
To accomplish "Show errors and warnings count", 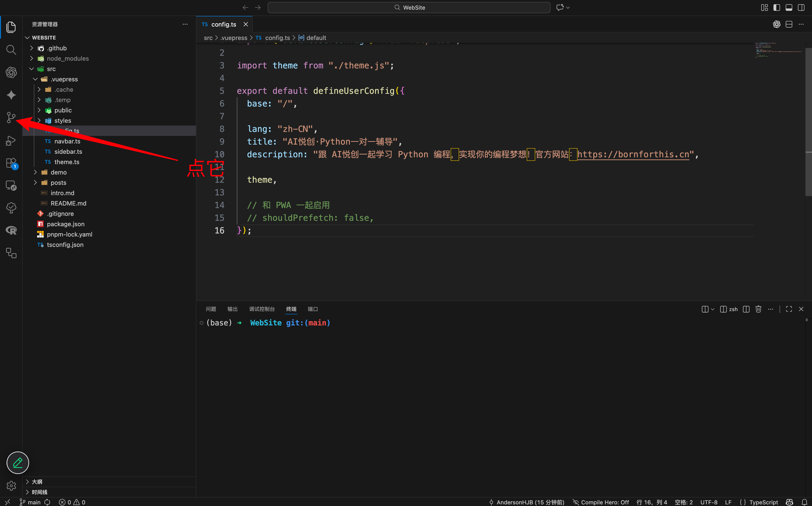I will pos(72,502).
